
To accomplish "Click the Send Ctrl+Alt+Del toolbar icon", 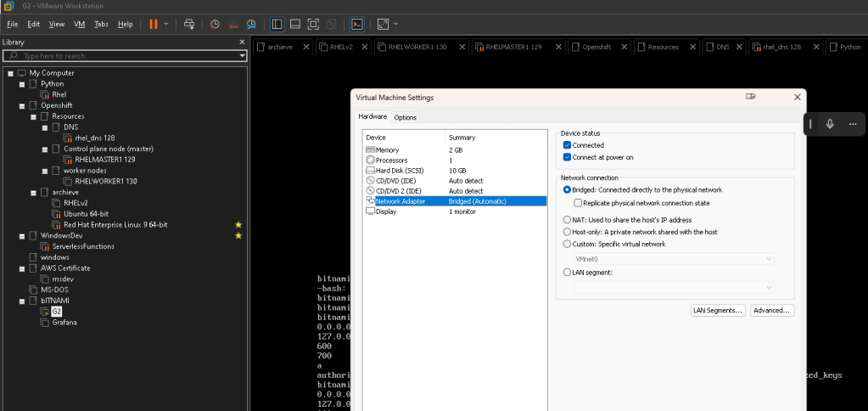I will point(189,24).
